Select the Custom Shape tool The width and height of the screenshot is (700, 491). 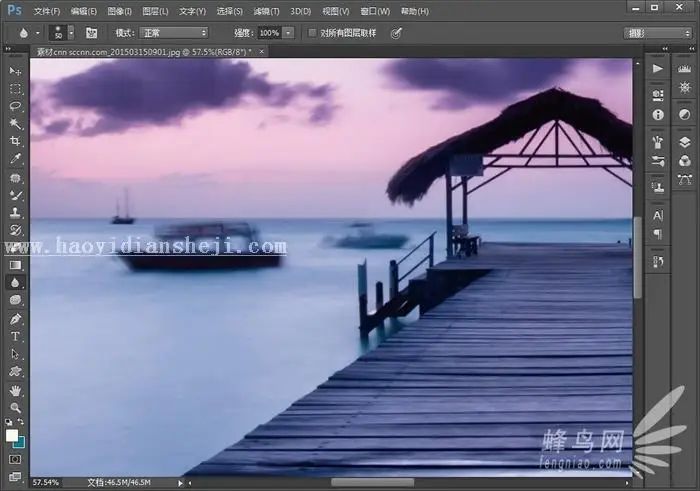(x=15, y=371)
